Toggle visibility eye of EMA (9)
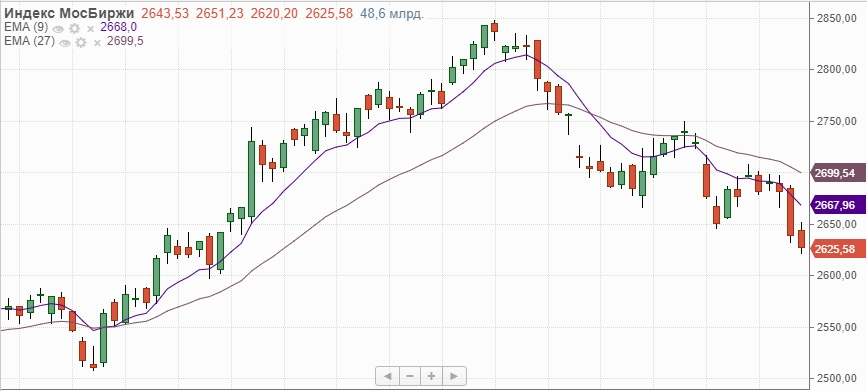This screenshot has height=391, width=867. click(x=59, y=28)
